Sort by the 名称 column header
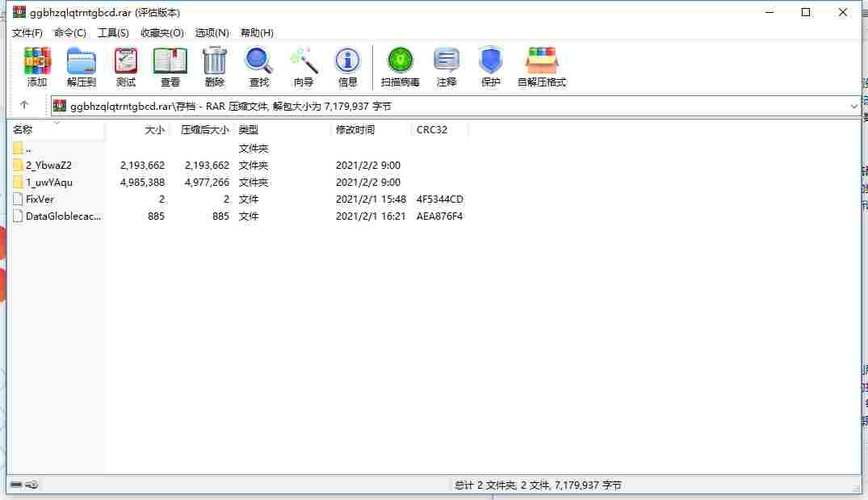 tap(57, 129)
